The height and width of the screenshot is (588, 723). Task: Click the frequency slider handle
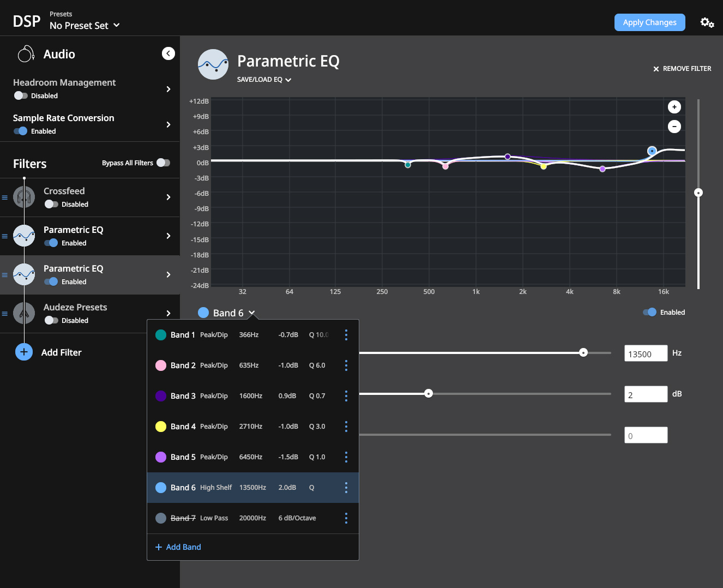(x=583, y=353)
